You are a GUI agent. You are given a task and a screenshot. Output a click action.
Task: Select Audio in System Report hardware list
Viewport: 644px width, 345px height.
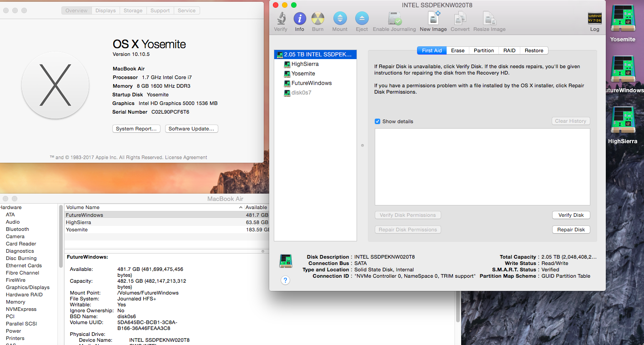tap(13, 222)
